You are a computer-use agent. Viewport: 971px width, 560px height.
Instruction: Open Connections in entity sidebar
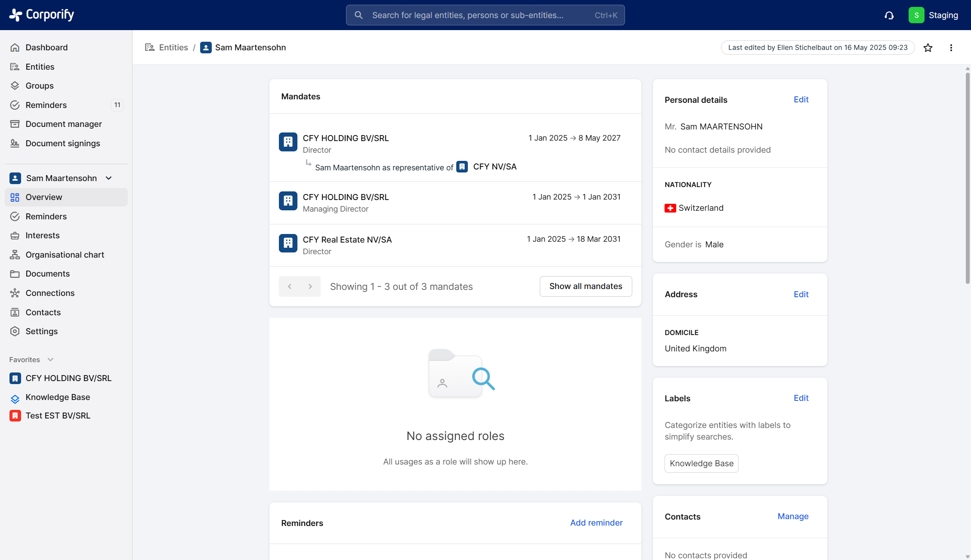pos(50,293)
